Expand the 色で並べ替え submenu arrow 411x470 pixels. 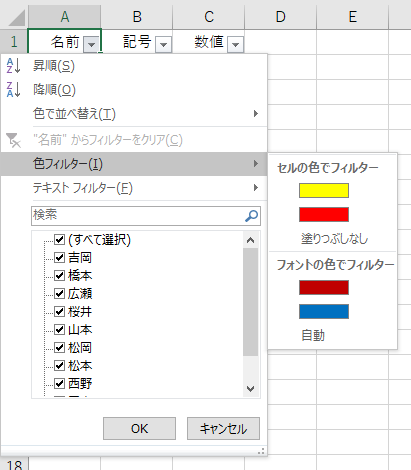click(256, 114)
